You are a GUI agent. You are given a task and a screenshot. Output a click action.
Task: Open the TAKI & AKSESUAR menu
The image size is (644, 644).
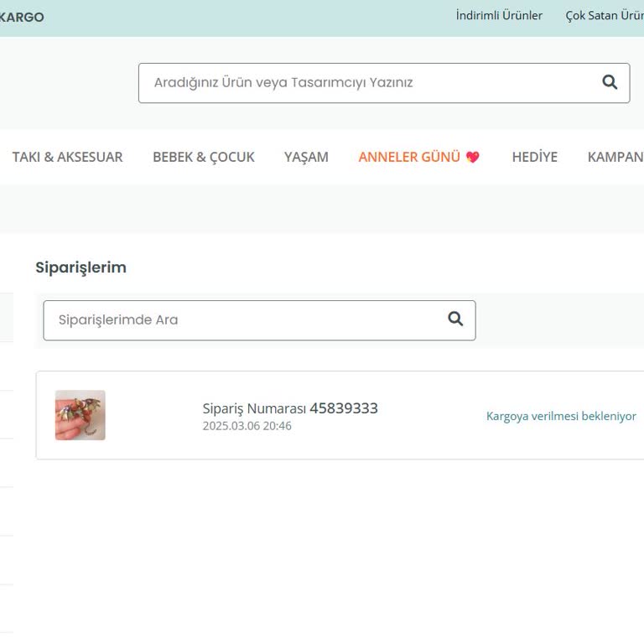coord(67,157)
